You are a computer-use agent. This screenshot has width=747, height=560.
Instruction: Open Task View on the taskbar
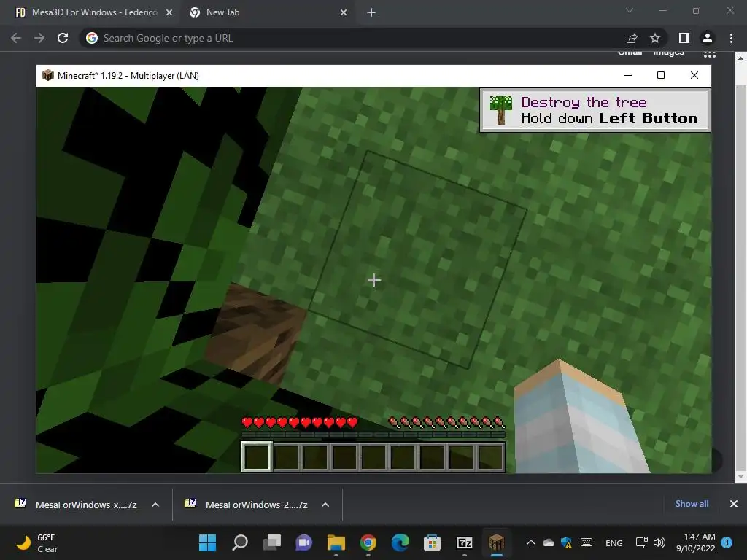[272, 542]
